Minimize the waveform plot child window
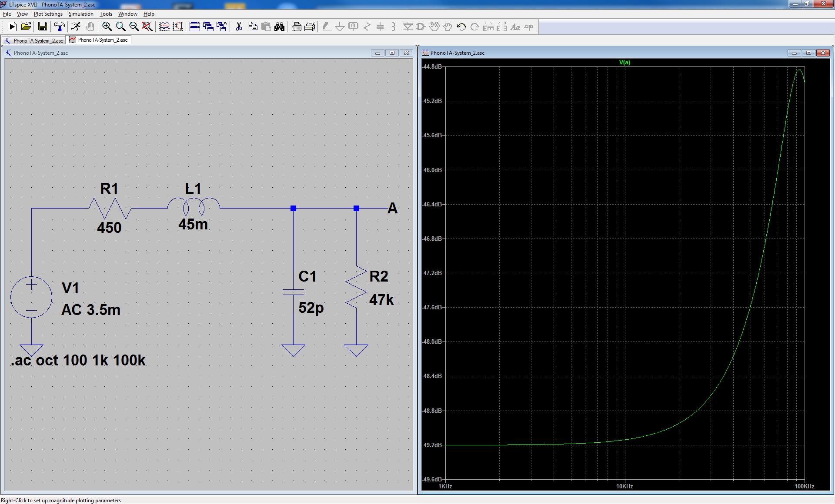Viewport: 835px width, 504px height. tap(794, 53)
